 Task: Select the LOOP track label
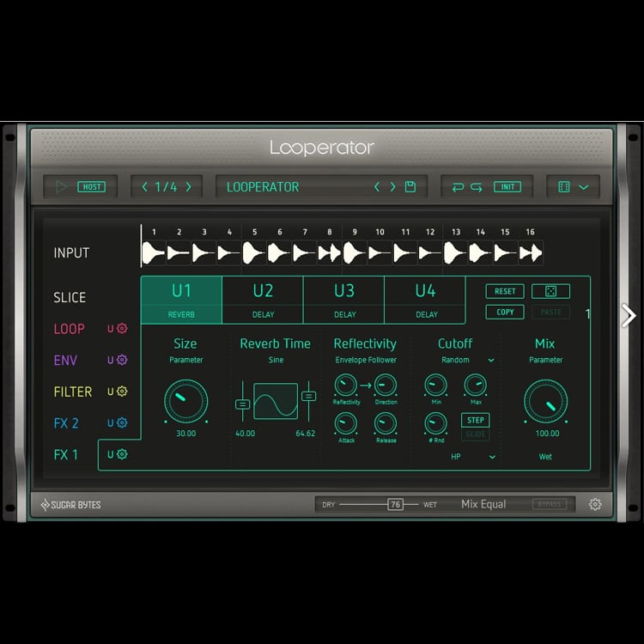point(69,329)
